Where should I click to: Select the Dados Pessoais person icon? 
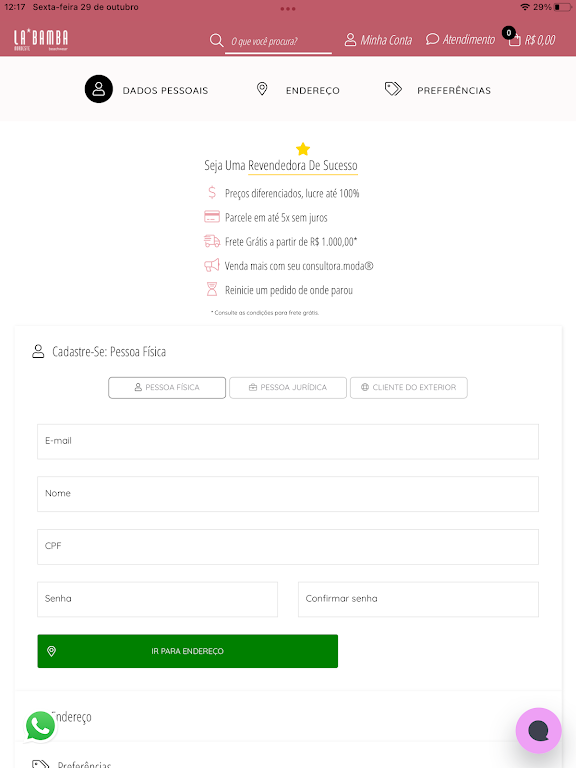98,89
